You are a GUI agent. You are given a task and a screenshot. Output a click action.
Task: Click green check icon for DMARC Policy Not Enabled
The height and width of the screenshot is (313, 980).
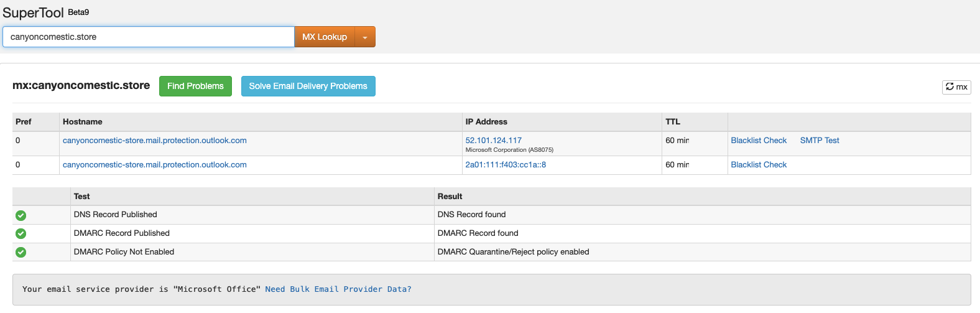click(x=21, y=252)
